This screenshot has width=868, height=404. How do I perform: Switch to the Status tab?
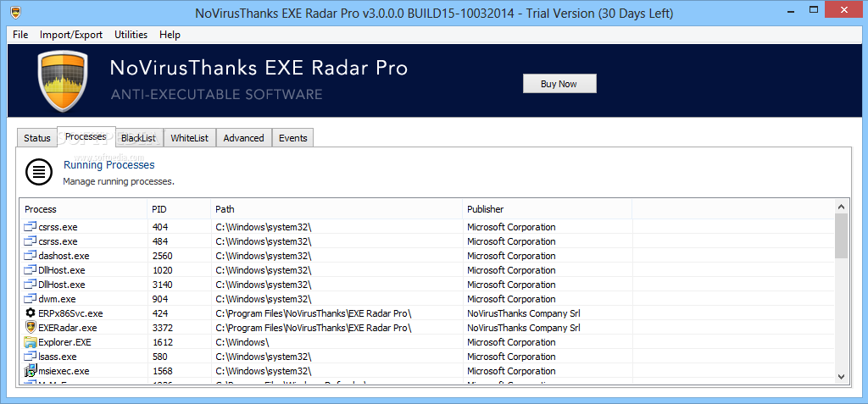point(37,138)
